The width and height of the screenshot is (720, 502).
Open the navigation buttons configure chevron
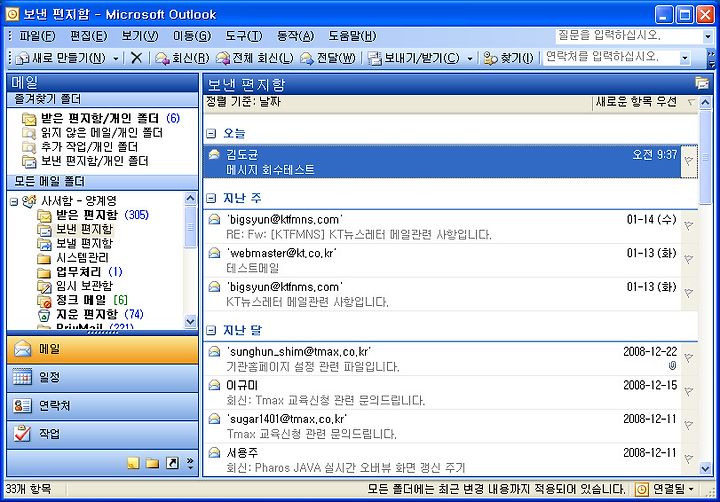click(191, 463)
